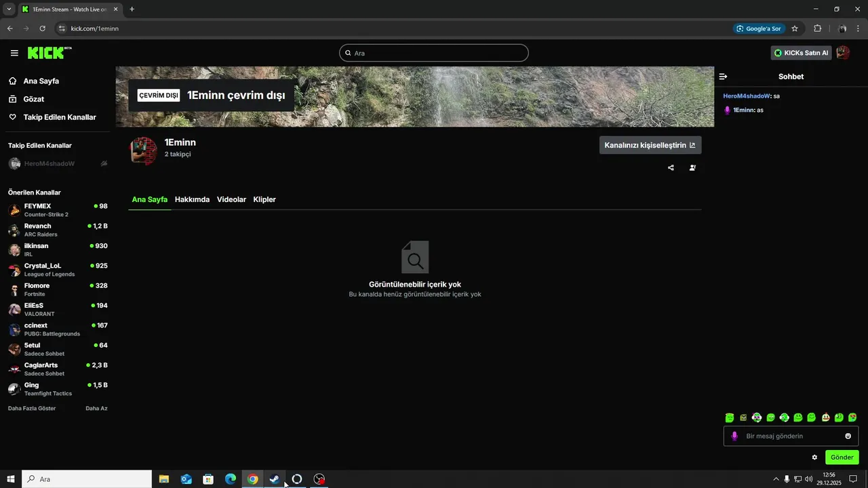Viewport: 868px width, 488px height.
Task: Collapse the chat panel arrow icon
Action: coord(724,77)
